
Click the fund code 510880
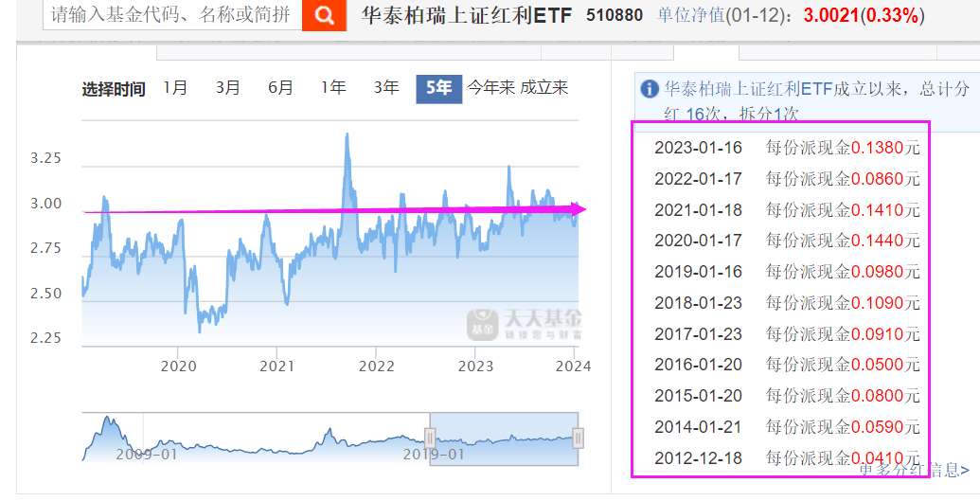click(615, 15)
